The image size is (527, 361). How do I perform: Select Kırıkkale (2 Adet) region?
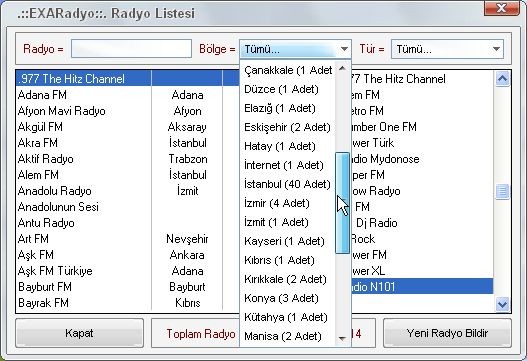coord(288,279)
